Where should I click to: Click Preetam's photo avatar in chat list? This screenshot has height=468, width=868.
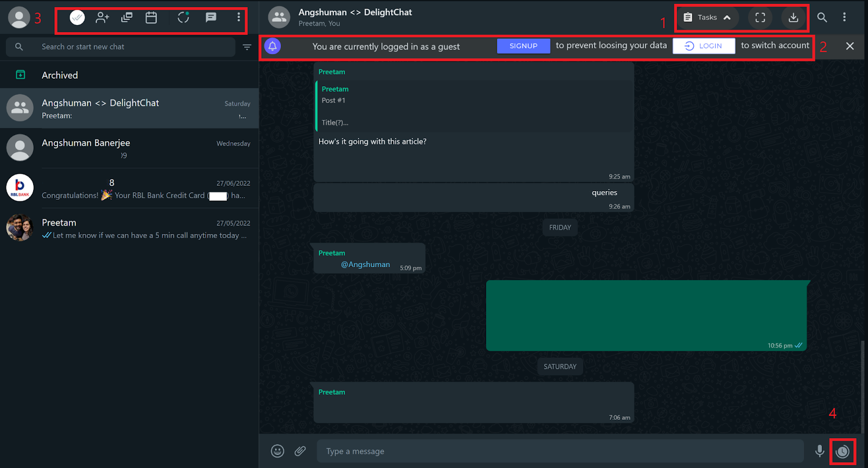pos(20,227)
